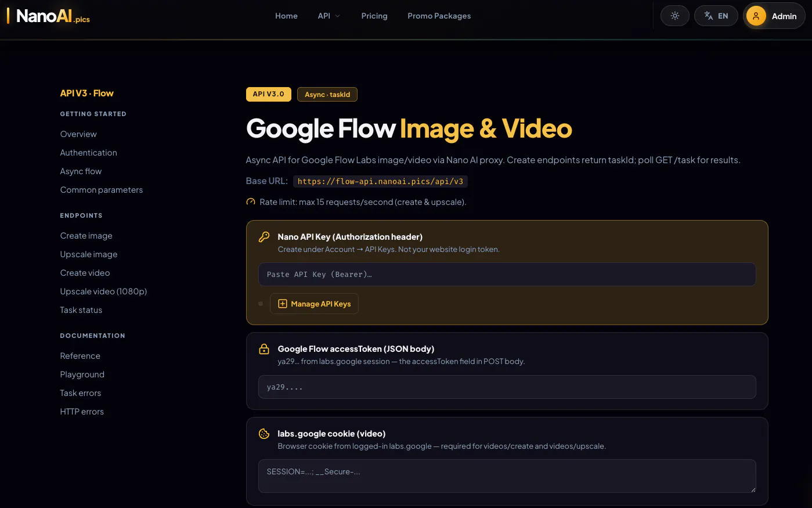The height and width of the screenshot is (508, 812).
Task: Go to Home in top navigation
Action: click(286, 16)
